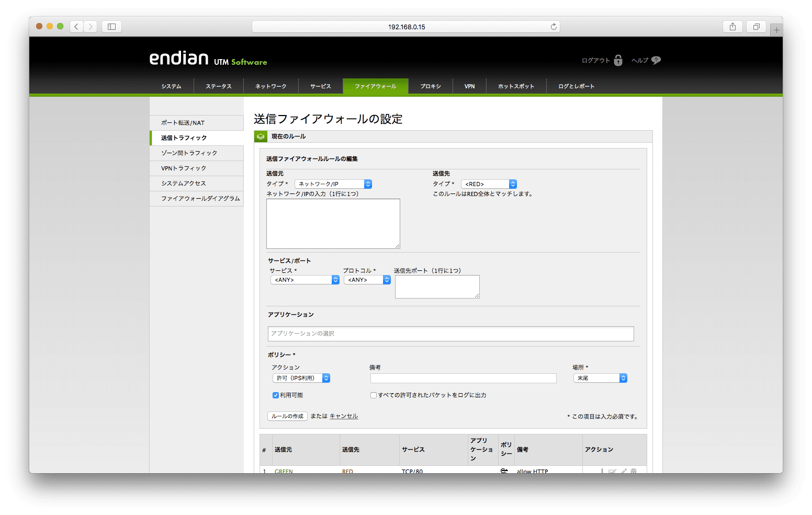Go back with the browser back arrow
Viewport: 812px width, 515px height.
coord(76,27)
